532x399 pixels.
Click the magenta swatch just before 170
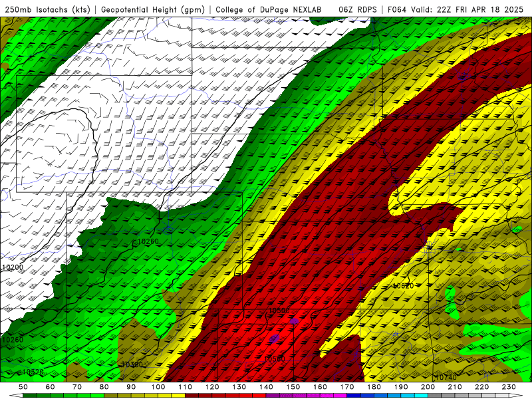[340, 396]
